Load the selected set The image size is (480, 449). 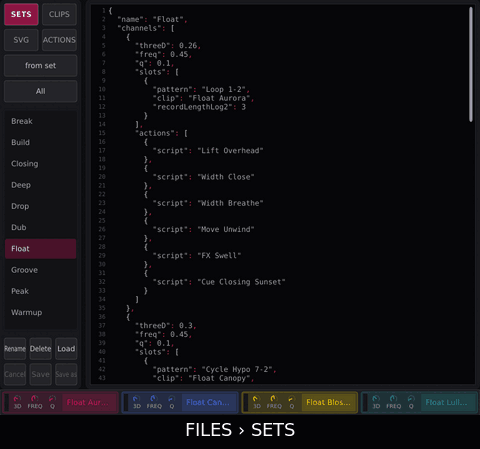(x=66, y=349)
